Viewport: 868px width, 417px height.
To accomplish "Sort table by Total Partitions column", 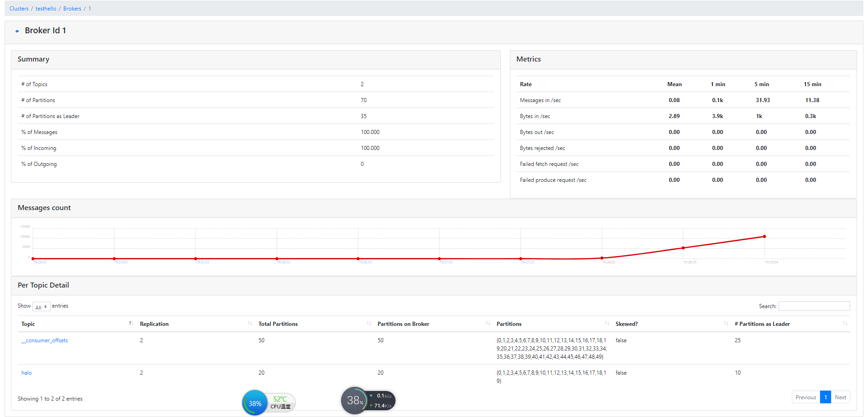I will pyautogui.click(x=314, y=324).
